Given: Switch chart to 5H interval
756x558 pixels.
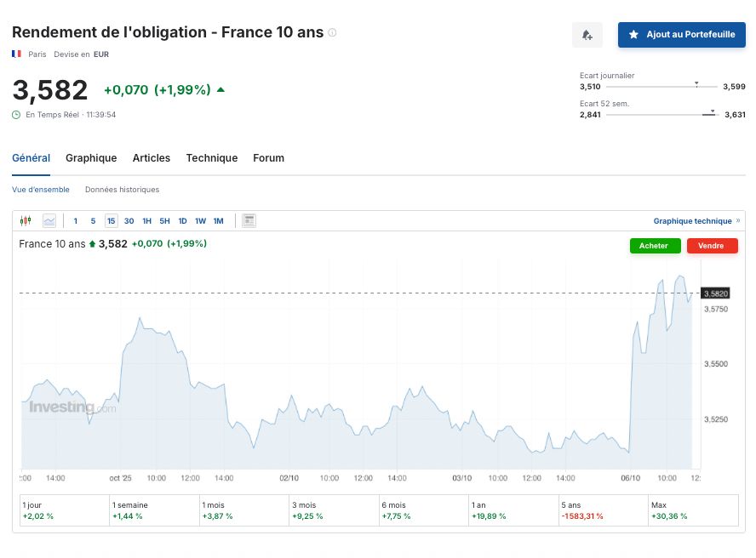Looking at the screenshot, I should [164, 220].
